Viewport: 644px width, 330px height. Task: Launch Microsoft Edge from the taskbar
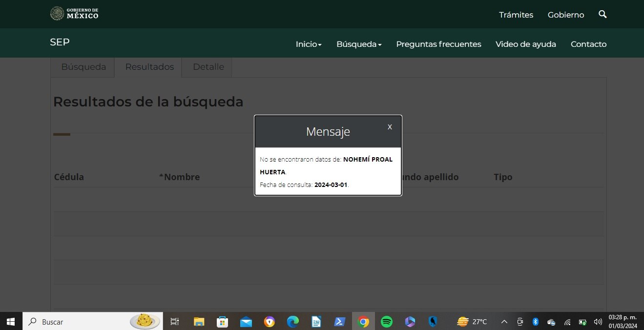[x=293, y=322]
